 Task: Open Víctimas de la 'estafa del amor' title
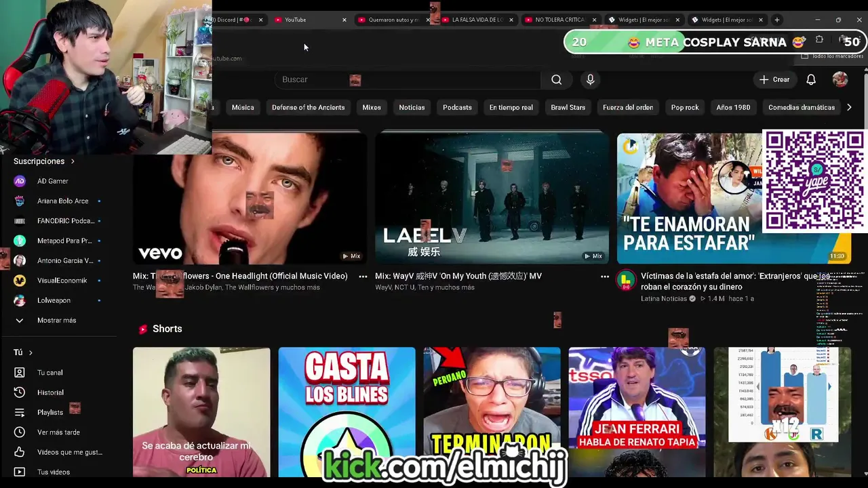(x=735, y=281)
